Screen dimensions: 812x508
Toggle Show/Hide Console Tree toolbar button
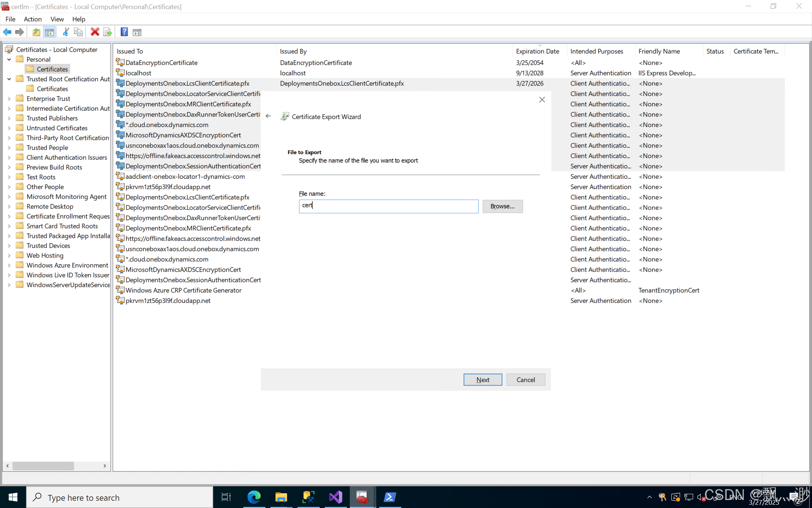(x=50, y=32)
